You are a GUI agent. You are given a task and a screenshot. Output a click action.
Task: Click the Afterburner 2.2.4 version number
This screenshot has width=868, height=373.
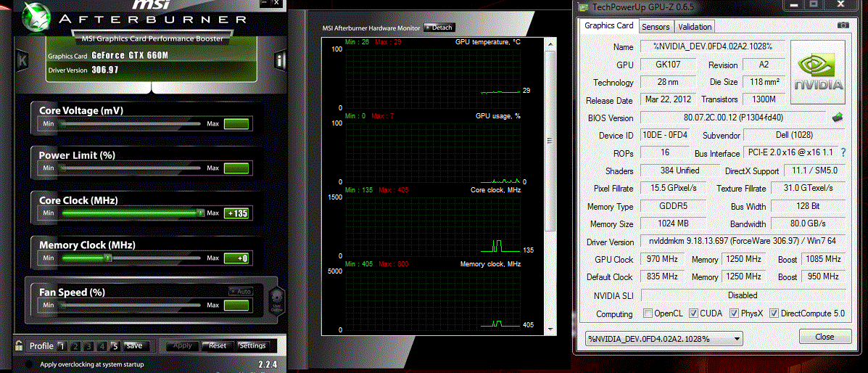268,365
